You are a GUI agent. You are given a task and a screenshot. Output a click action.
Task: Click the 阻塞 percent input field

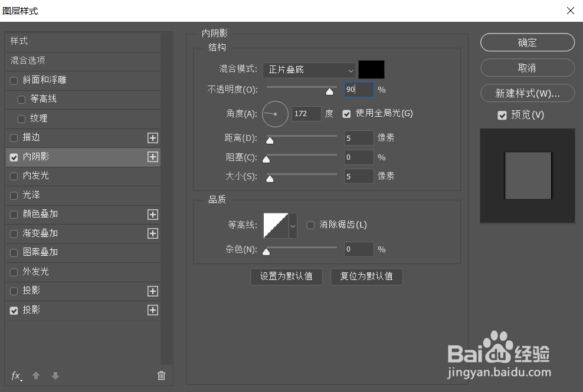click(x=359, y=157)
